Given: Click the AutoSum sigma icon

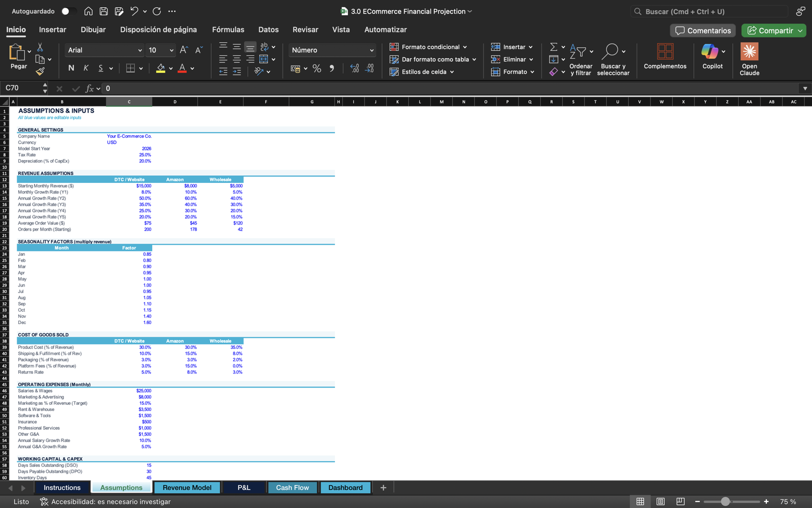Looking at the screenshot, I should click(x=554, y=47).
